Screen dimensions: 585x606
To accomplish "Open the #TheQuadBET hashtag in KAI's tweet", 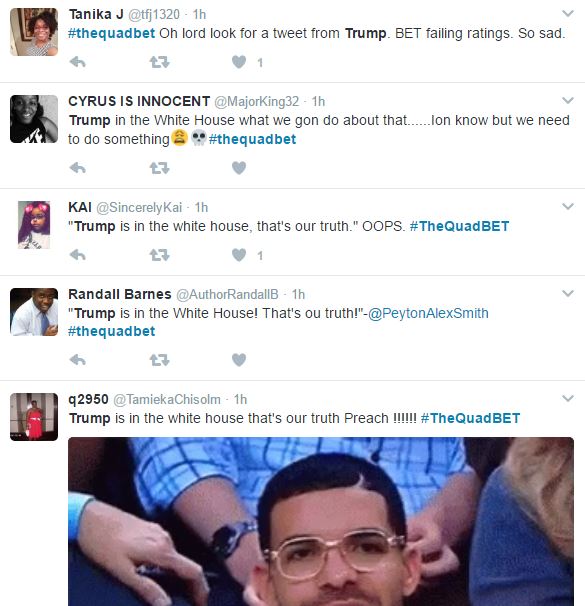I will tap(459, 226).
